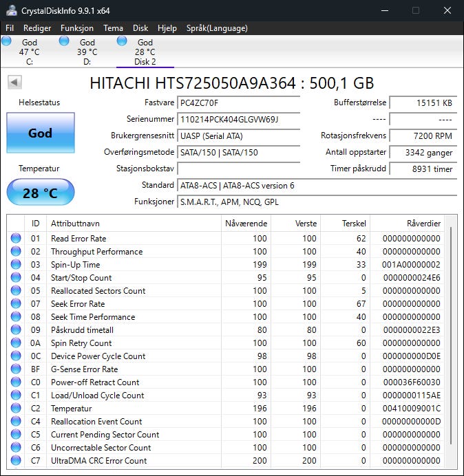Image resolution: width=464 pixels, height=476 pixels.
Task: Open the Tema menu
Action: 113,28
